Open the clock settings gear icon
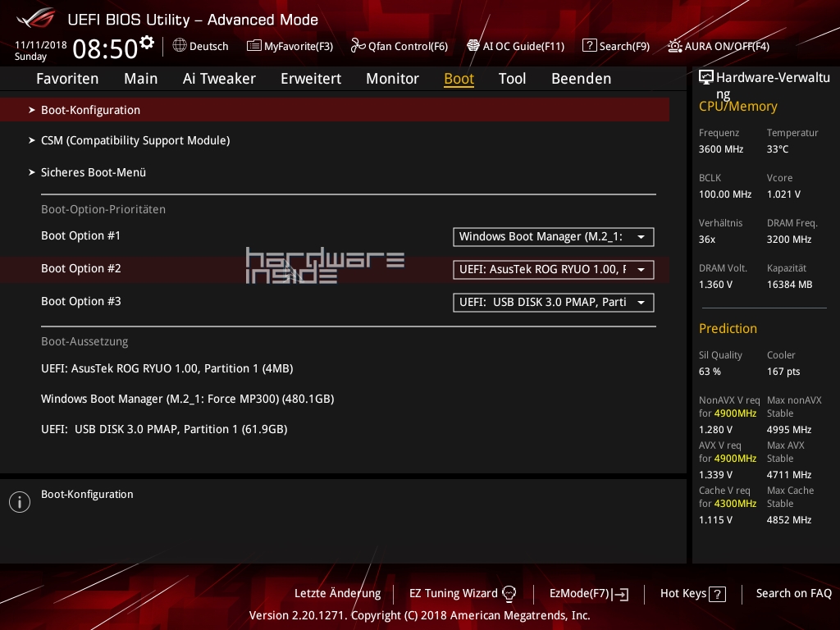This screenshot has height=630, width=840. click(147, 43)
